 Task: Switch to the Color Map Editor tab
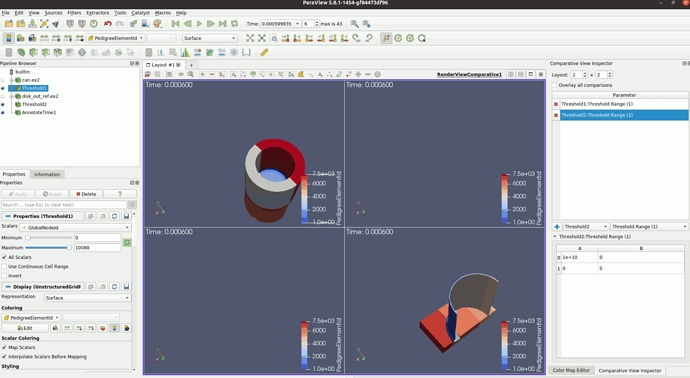coord(571,371)
